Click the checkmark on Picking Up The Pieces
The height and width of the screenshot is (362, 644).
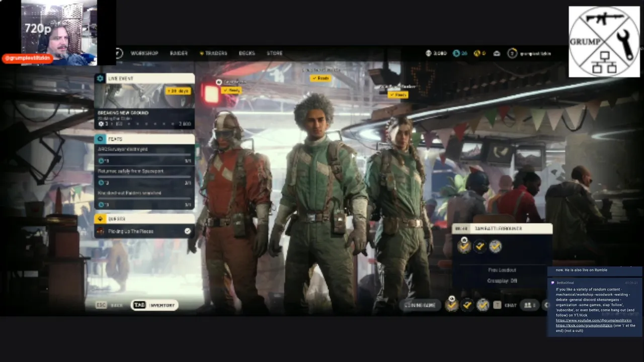coord(188,231)
